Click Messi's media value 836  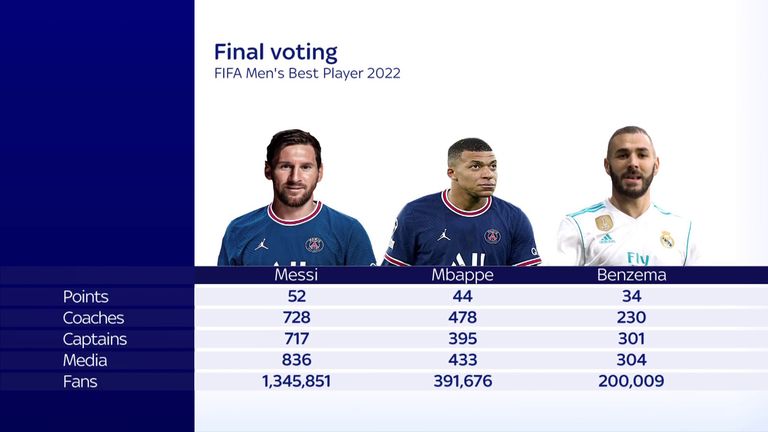click(296, 360)
